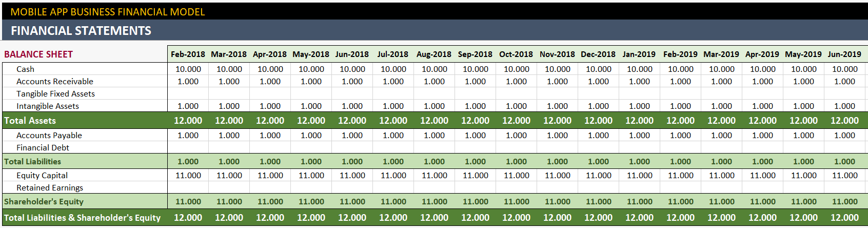Select the Financial Debt row label
This screenshot has width=868, height=228.
point(43,147)
